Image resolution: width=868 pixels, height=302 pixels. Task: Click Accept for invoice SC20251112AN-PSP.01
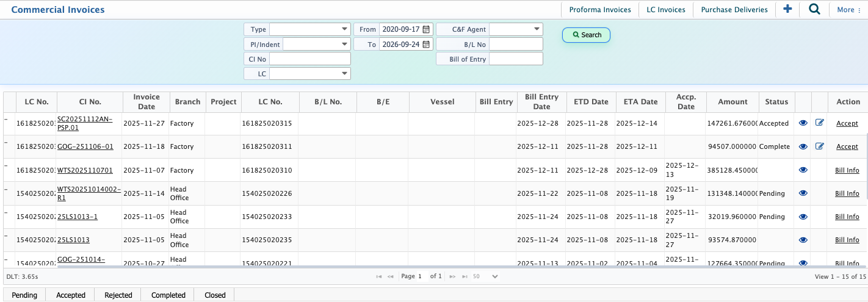(x=847, y=123)
